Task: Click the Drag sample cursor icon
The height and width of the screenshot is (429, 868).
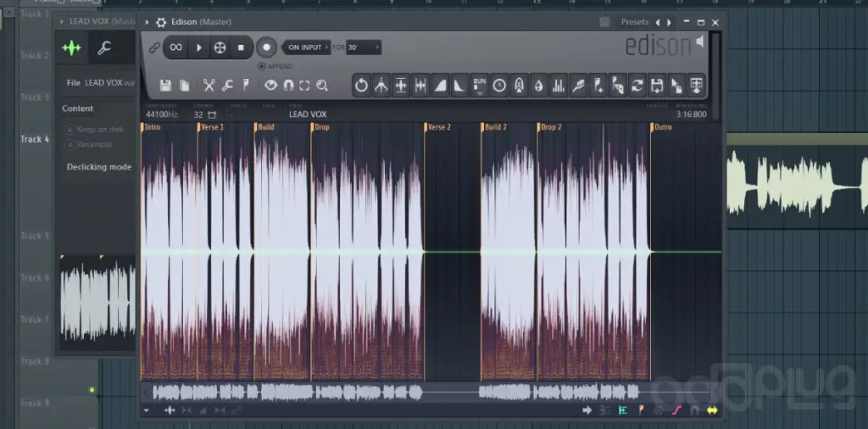Action: (676, 86)
